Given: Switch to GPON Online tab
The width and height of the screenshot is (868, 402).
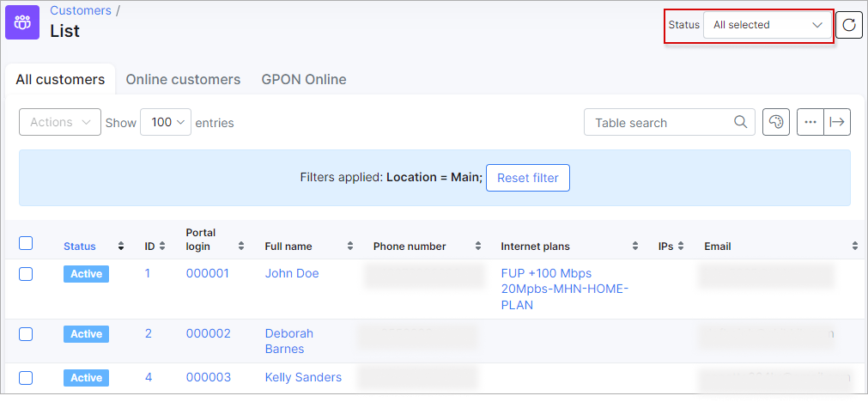Looking at the screenshot, I should (x=304, y=80).
